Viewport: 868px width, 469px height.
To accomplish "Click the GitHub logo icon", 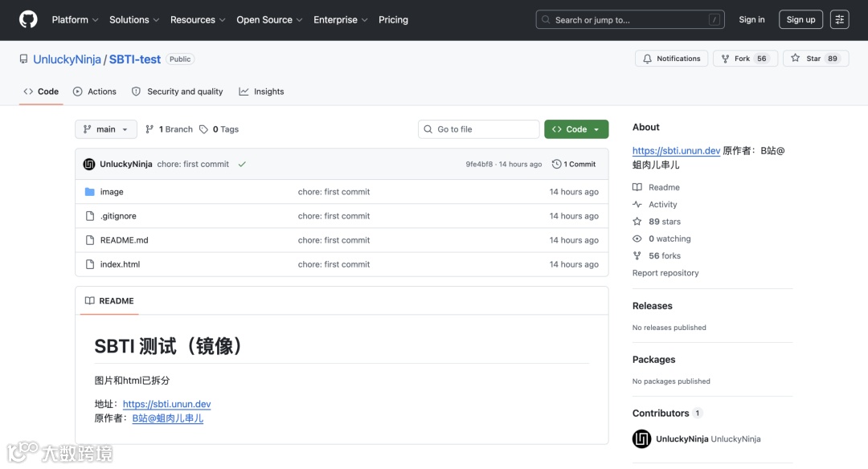I will pyautogui.click(x=28, y=19).
